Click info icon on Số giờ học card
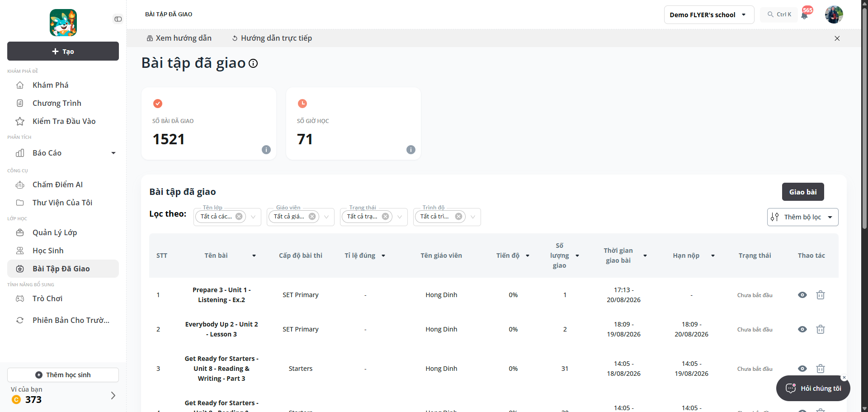This screenshot has width=868, height=412. [x=411, y=150]
